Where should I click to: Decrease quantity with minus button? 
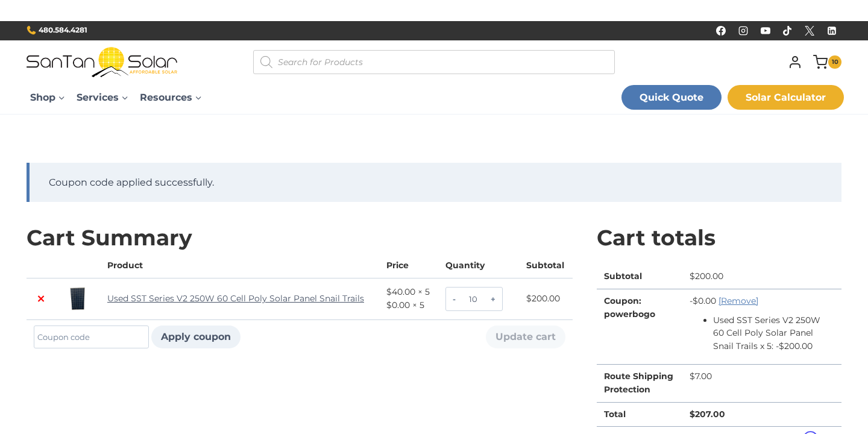click(454, 299)
